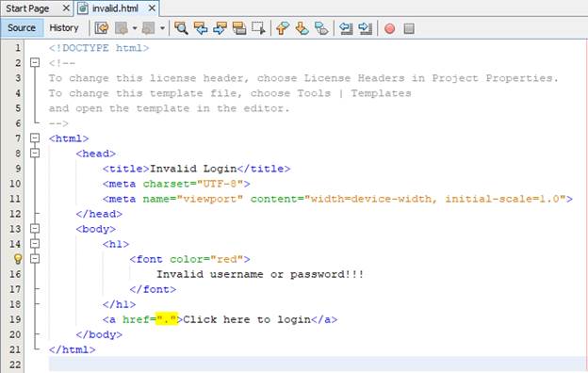Go to Previous Bookmark icon

point(283,28)
